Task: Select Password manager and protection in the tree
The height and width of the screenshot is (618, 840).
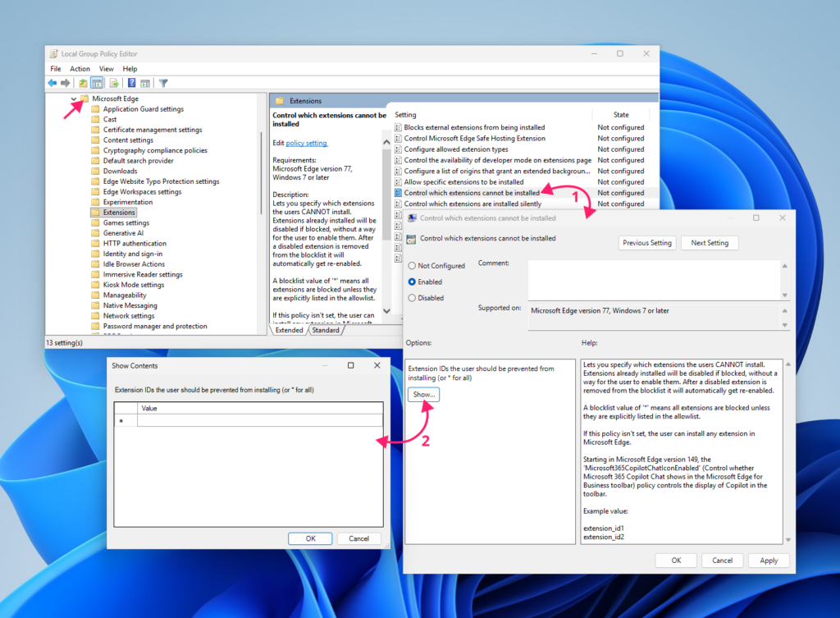Action: 155,326
